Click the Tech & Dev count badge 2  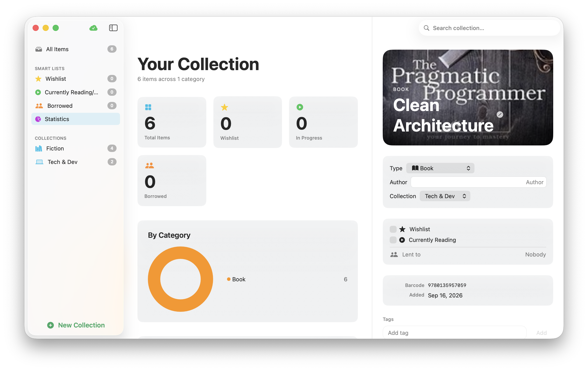tap(112, 162)
